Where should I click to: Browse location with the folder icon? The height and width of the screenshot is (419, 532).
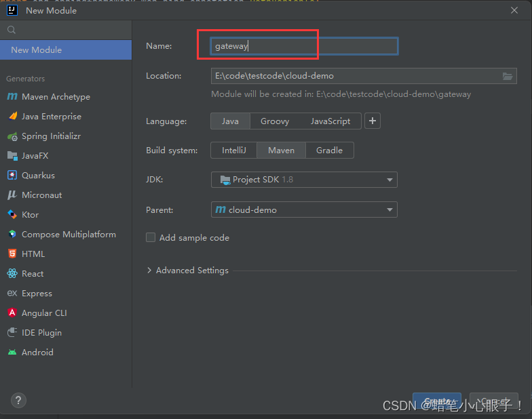(x=508, y=76)
